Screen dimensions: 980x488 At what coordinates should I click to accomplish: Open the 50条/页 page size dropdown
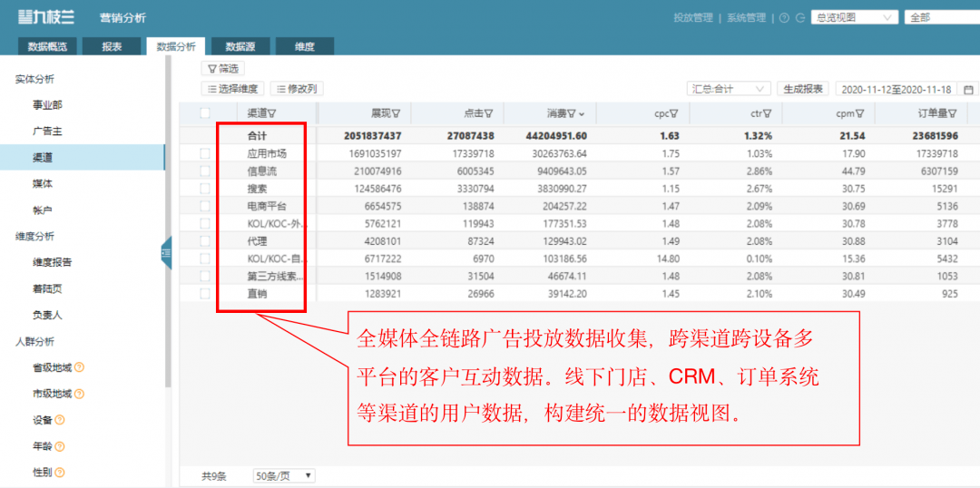pyautogui.click(x=284, y=475)
